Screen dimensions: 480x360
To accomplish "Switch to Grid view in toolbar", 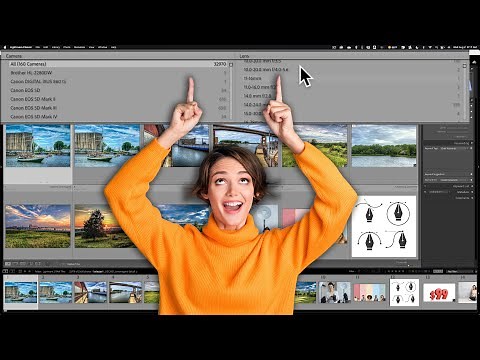I will coord(8,264).
